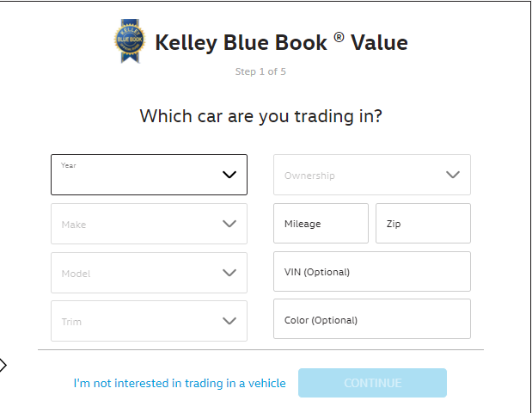Click the Make field chevron arrow

(x=229, y=224)
